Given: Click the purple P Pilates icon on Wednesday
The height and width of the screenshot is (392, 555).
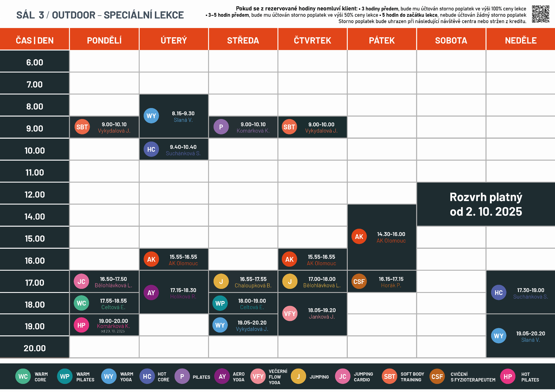Looking at the screenshot, I should pyautogui.click(x=221, y=127).
